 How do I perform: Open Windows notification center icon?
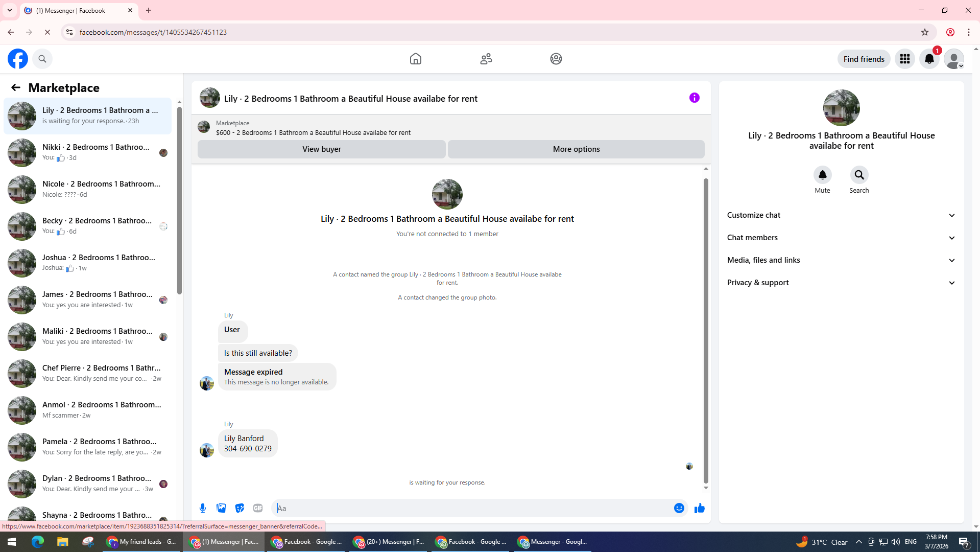pyautogui.click(x=965, y=542)
